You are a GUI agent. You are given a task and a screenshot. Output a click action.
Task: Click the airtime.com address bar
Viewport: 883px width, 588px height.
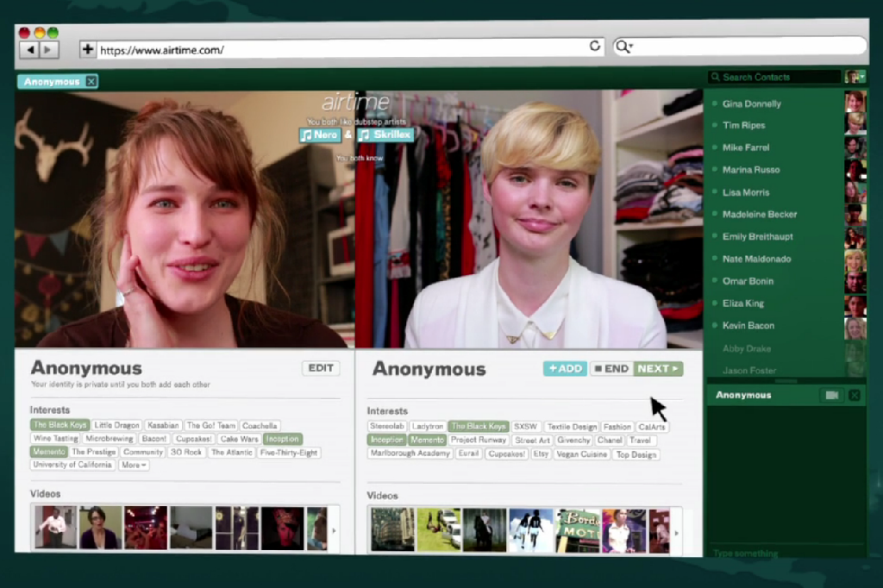click(x=341, y=49)
